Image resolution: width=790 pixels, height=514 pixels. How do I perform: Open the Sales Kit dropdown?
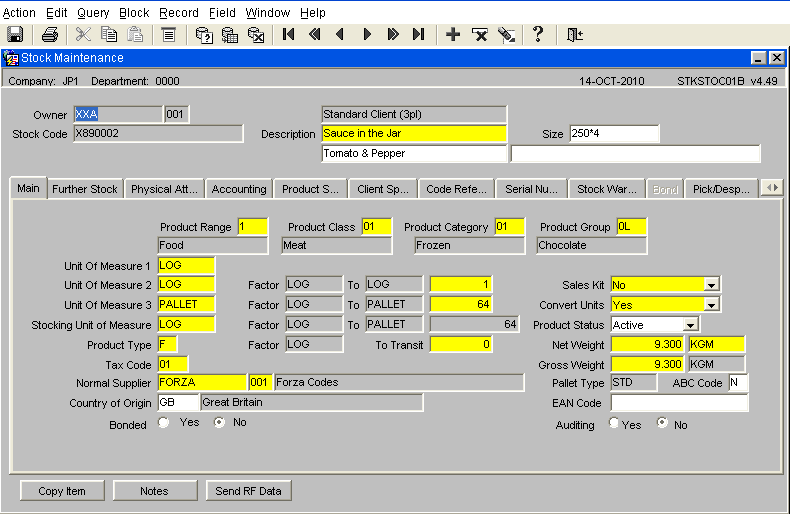711,285
